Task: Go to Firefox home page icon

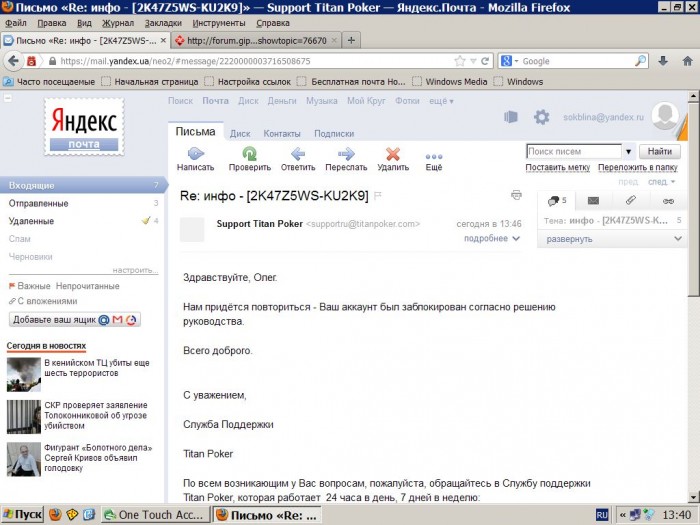Action: tap(688, 61)
